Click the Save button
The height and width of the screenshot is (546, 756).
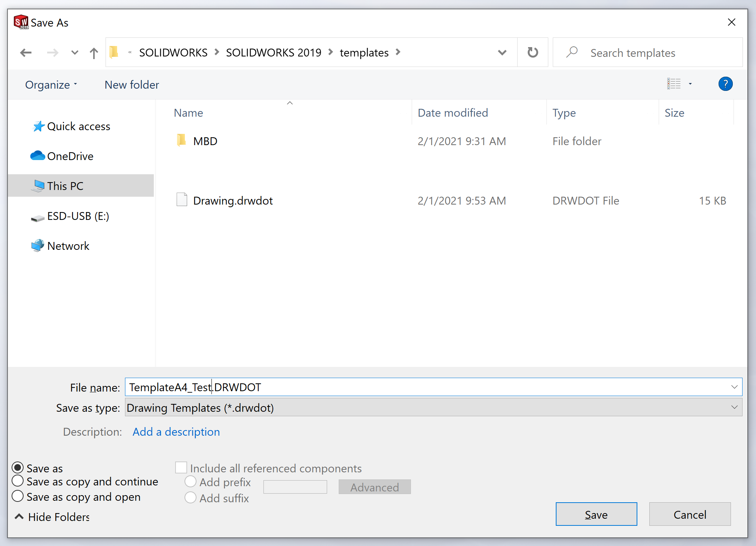(596, 514)
